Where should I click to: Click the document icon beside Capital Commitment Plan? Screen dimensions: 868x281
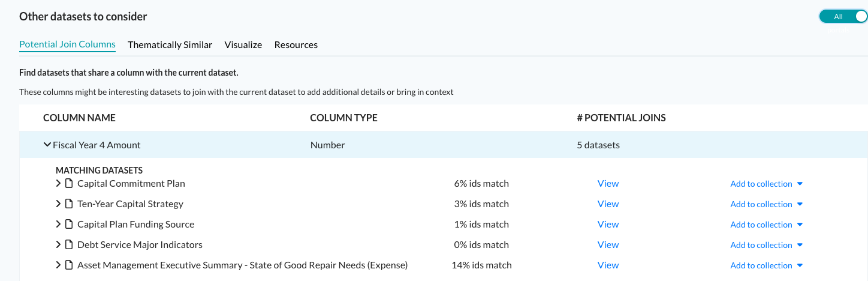click(69, 184)
